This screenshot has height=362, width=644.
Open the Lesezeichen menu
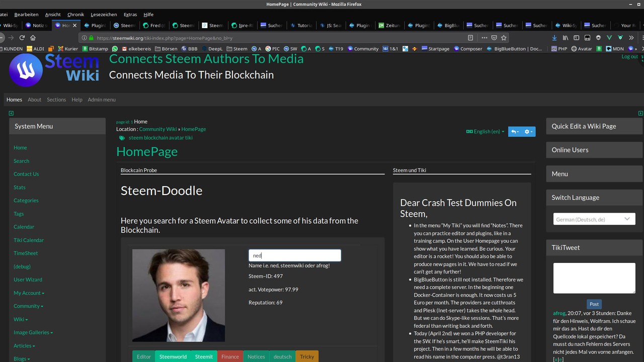point(104,15)
